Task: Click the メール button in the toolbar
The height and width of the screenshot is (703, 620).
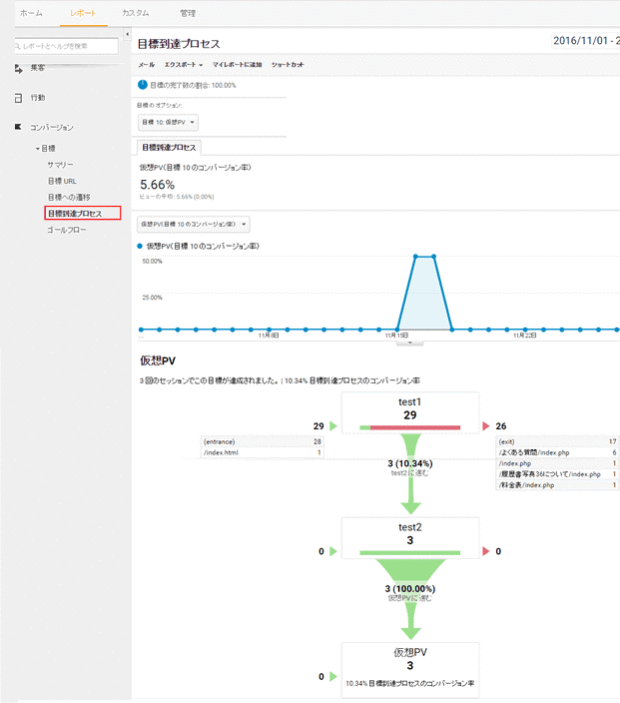Action: 146,65
